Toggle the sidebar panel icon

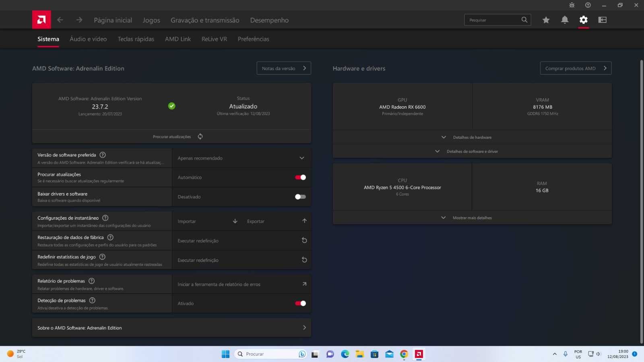pos(603,20)
